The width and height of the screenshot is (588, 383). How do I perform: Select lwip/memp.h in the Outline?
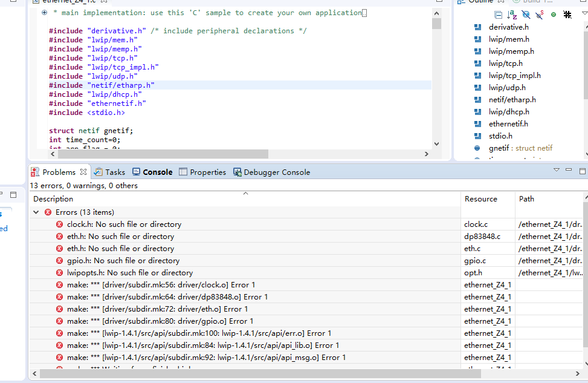[x=511, y=51]
